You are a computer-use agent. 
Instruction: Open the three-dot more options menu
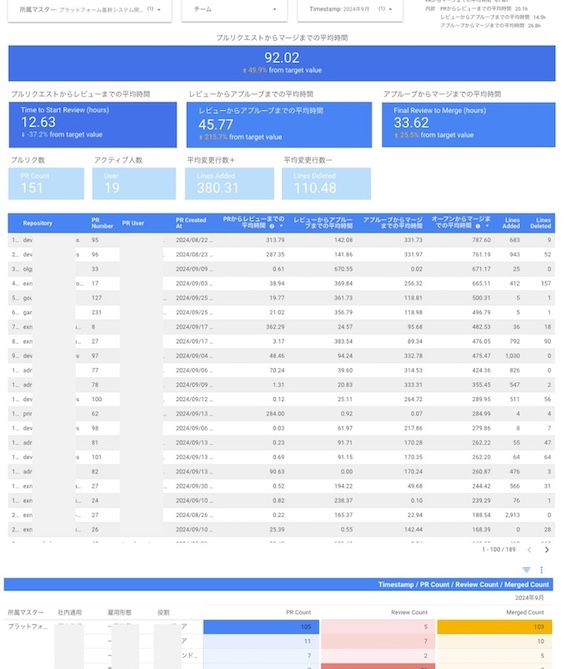[x=541, y=570]
